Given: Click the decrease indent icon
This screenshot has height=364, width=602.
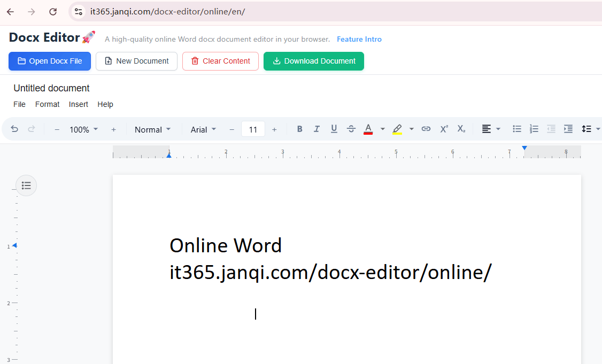Looking at the screenshot, I should (x=551, y=129).
